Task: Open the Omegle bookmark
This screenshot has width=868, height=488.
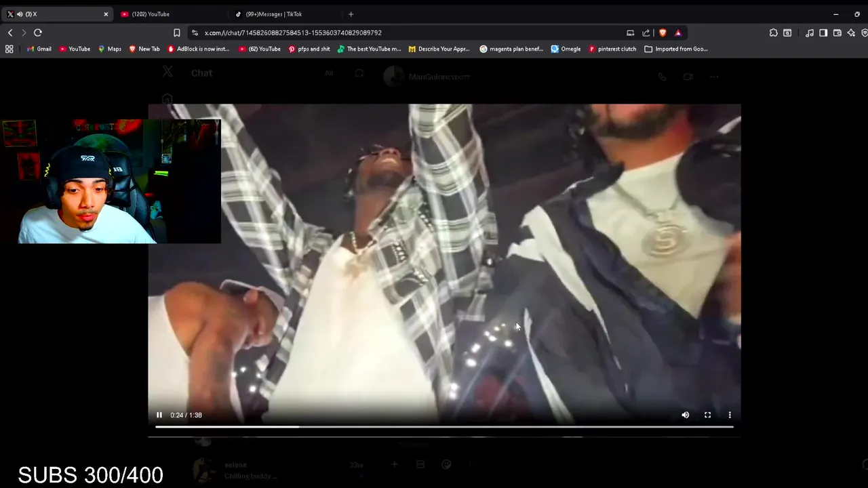Action: point(566,49)
